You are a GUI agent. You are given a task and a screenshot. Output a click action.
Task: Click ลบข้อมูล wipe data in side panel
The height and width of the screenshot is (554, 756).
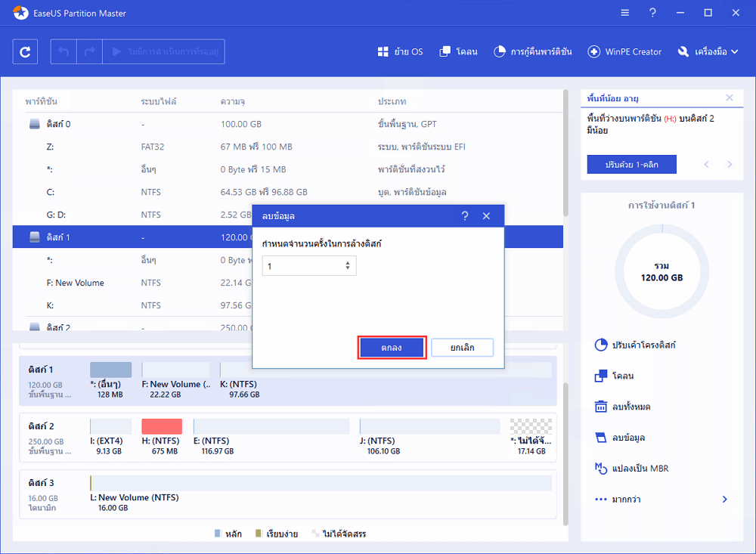620,438
